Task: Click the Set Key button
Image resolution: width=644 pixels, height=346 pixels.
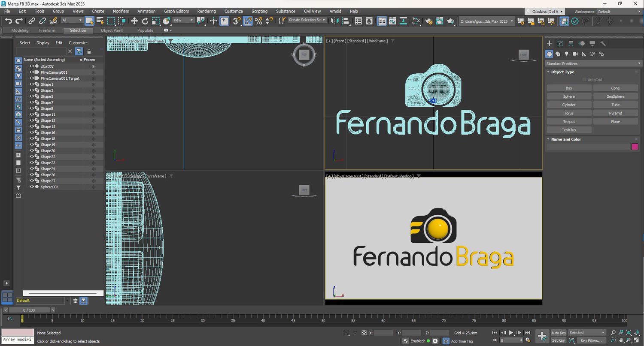Action: point(558,340)
